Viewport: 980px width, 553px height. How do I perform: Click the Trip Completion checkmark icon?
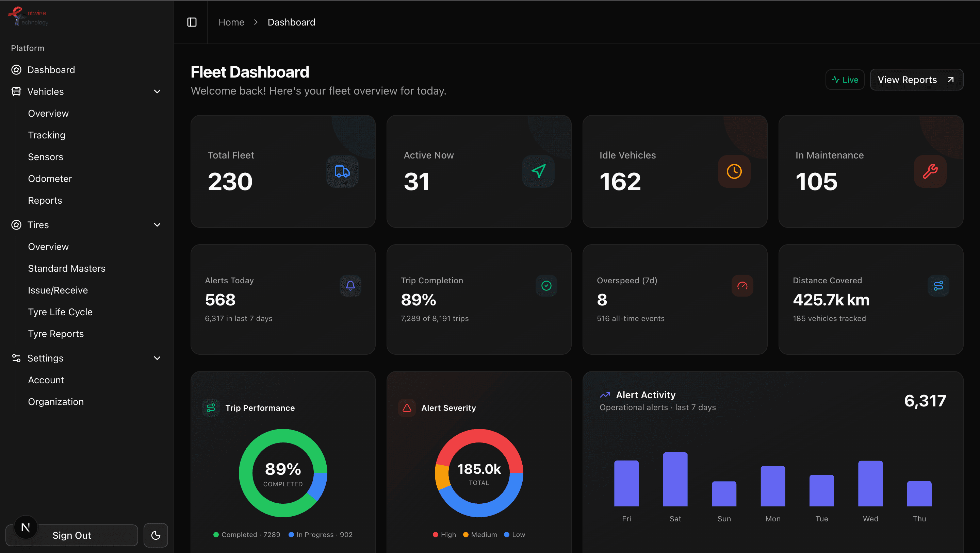point(546,285)
